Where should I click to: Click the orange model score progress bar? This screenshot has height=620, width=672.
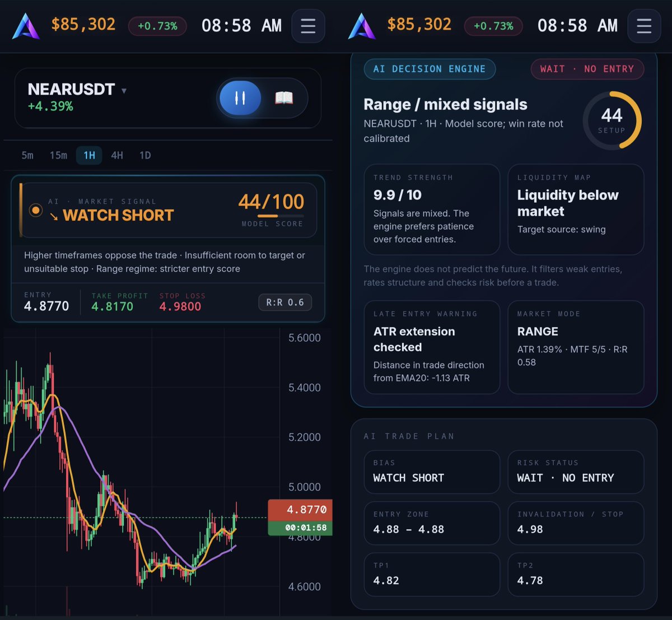281,216
